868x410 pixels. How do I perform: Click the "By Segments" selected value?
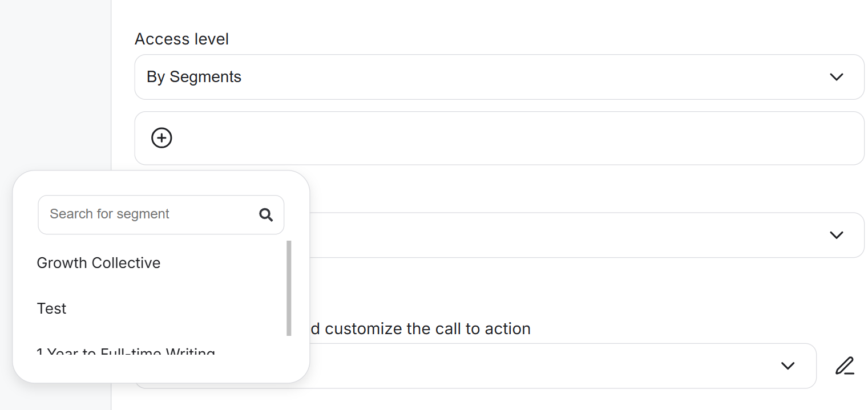point(194,77)
